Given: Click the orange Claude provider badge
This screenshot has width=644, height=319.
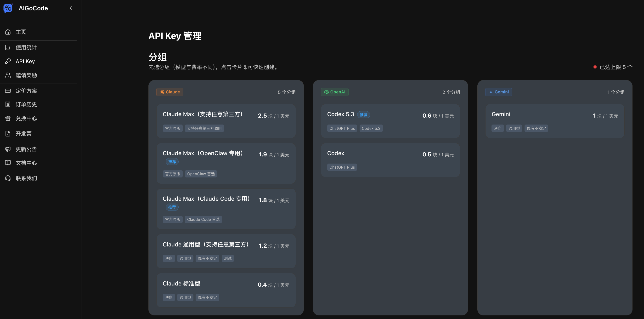Looking at the screenshot, I should click(x=170, y=92).
